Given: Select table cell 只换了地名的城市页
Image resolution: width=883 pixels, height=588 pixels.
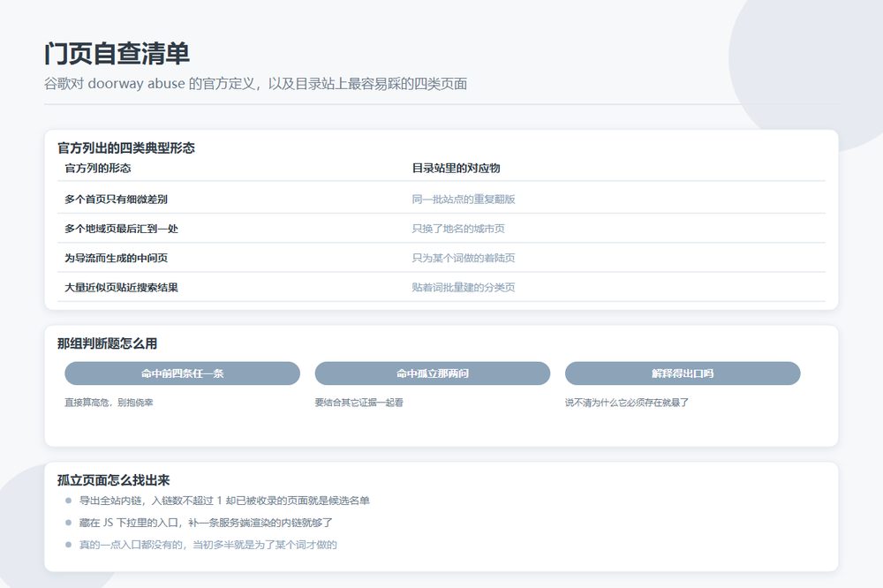Looking at the screenshot, I should [457, 229].
